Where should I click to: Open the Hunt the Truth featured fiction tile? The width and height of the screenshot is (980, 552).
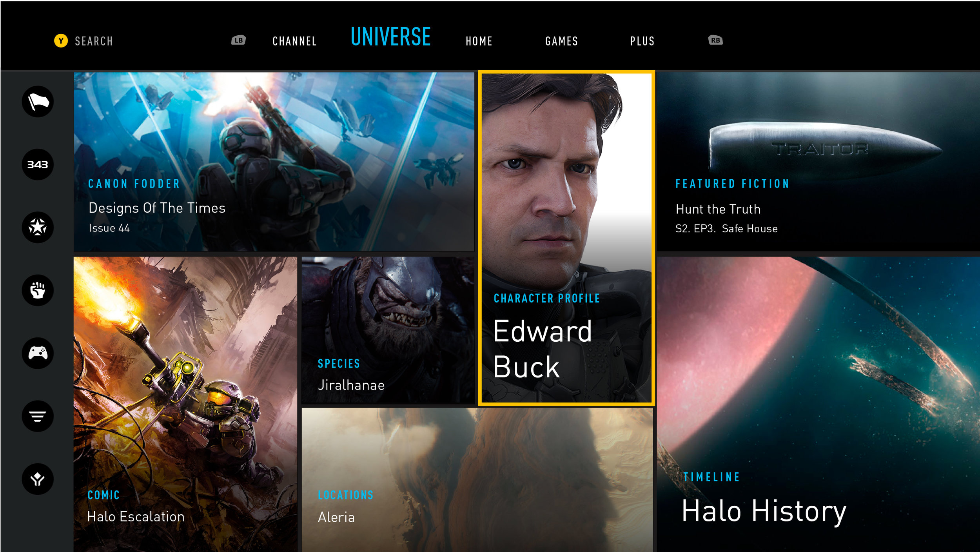(818, 162)
